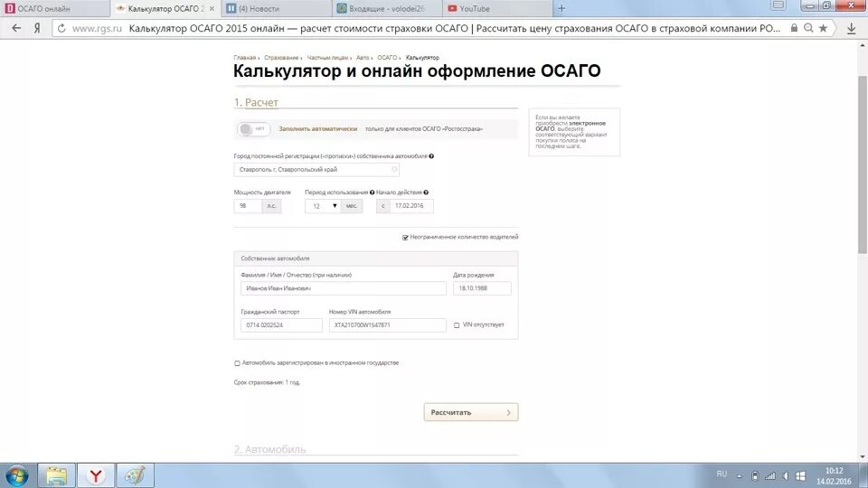Open the Страхование breadcrumb link

point(281,58)
